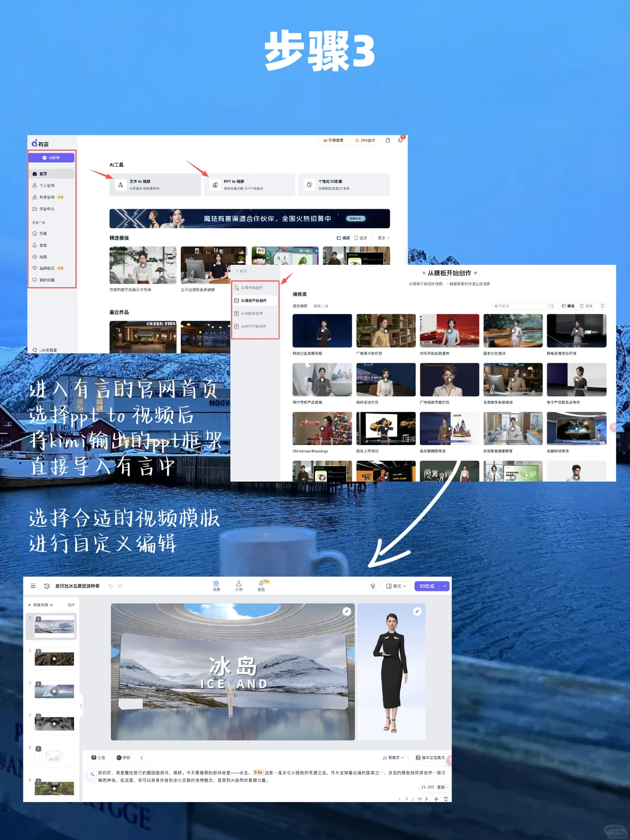Switch featured templates to 横屏
630x840 pixels.
[x=344, y=238]
